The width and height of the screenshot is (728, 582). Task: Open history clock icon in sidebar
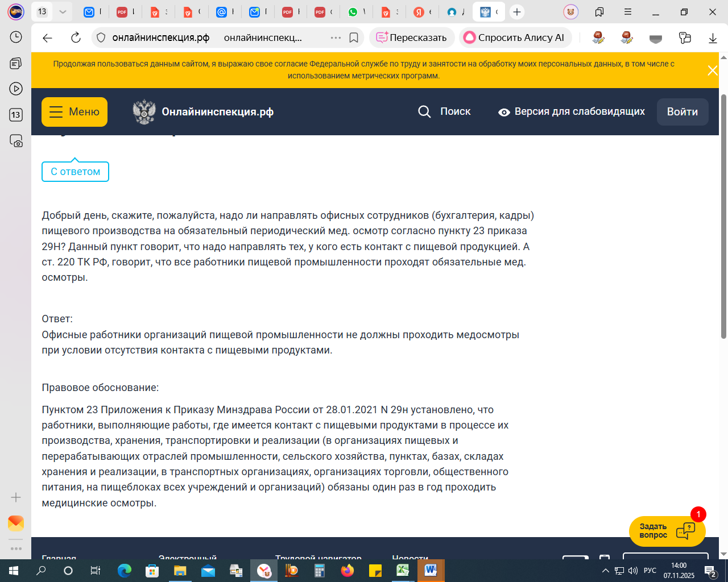pos(16,37)
